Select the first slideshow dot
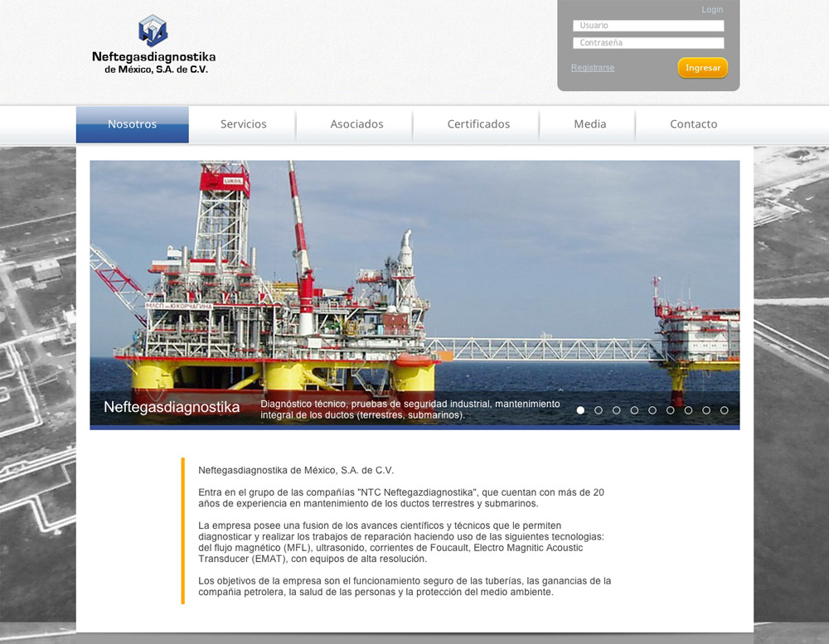 pos(580,410)
